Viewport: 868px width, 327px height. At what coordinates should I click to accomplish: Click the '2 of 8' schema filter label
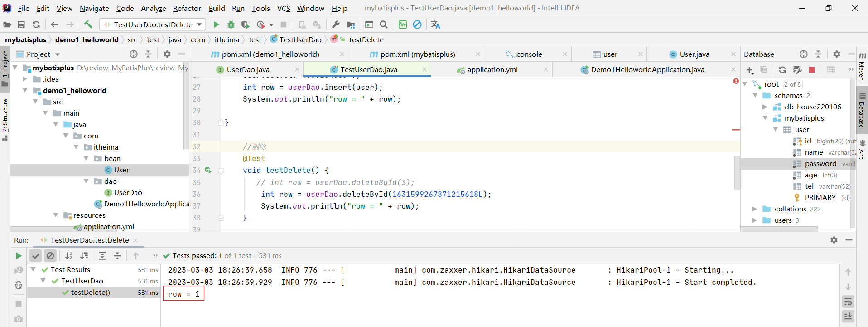click(792, 84)
